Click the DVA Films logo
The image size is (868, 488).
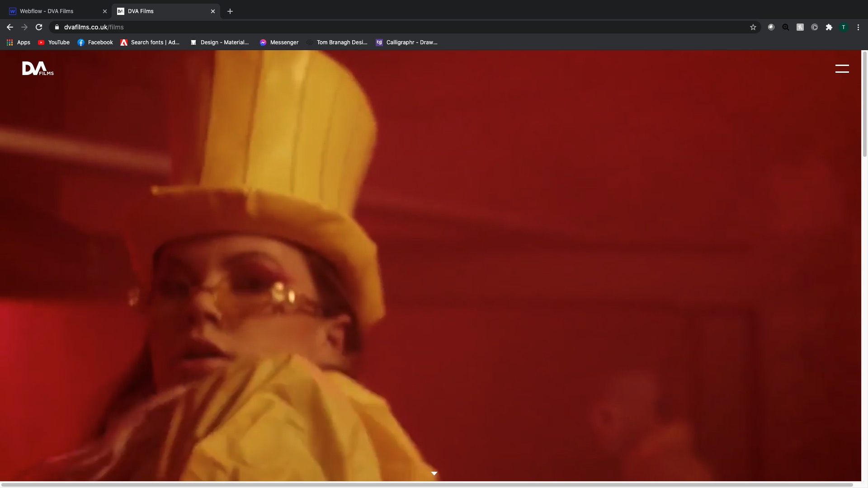pyautogui.click(x=38, y=68)
